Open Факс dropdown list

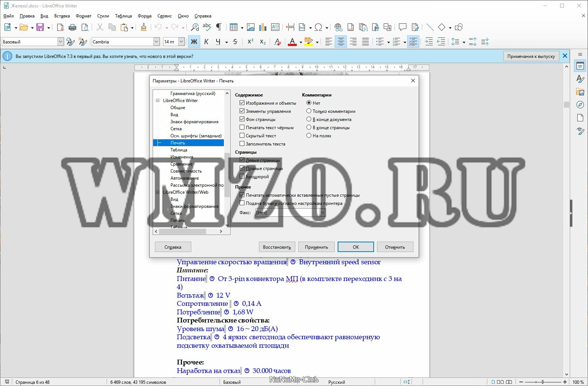pyautogui.click(x=322, y=213)
